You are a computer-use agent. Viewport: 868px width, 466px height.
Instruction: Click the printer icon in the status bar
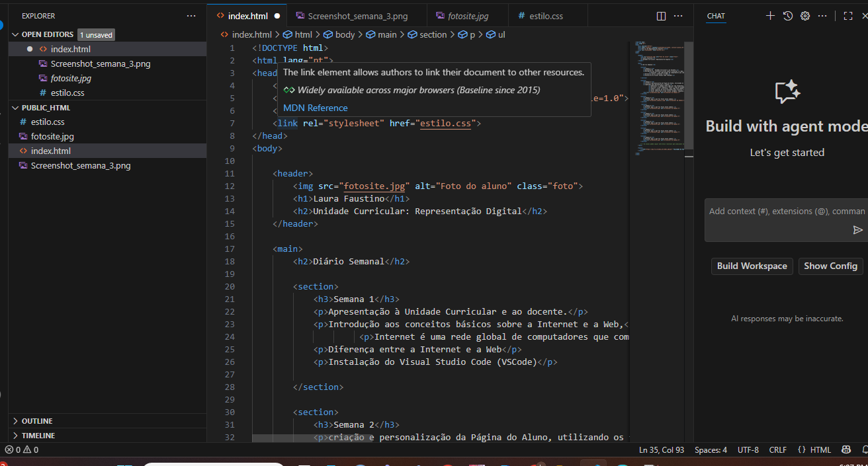pos(846,449)
